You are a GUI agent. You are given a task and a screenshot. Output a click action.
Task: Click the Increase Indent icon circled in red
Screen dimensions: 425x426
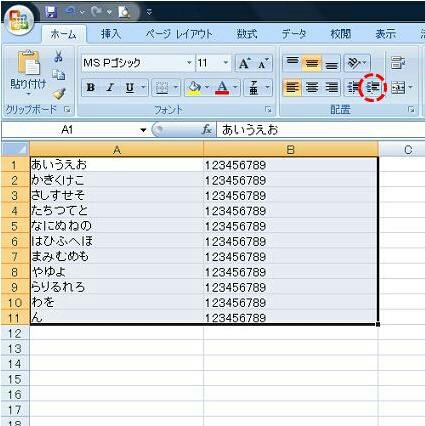pyautogui.click(x=373, y=88)
